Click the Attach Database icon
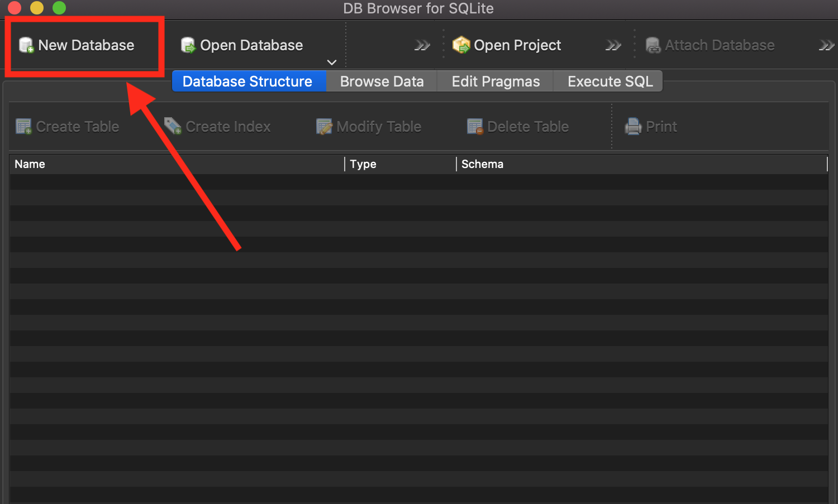Image resolution: width=838 pixels, height=504 pixels. 653,45
